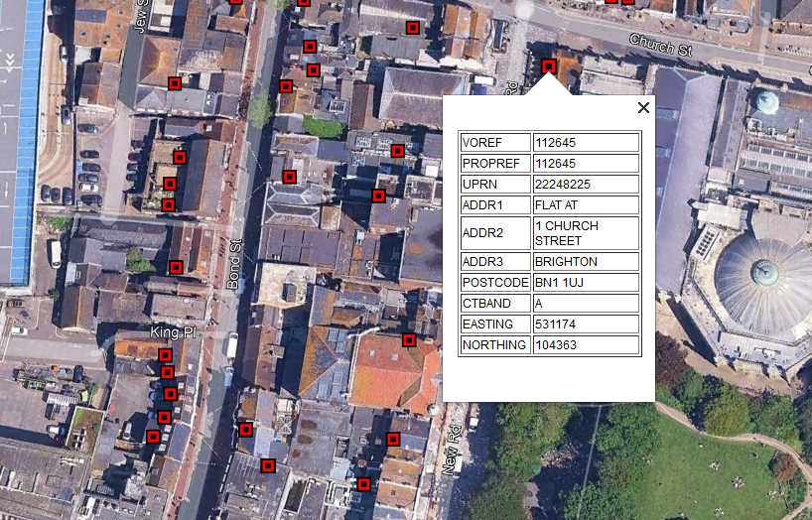Click the NORTHING value 104363
The width and height of the screenshot is (812, 520).
(x=585, y=345)
